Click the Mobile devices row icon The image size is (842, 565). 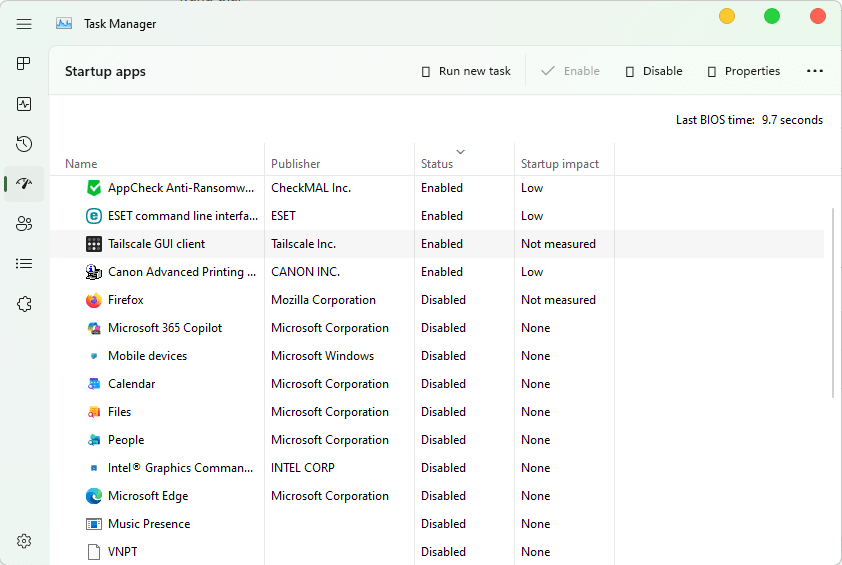pos(94,356)
